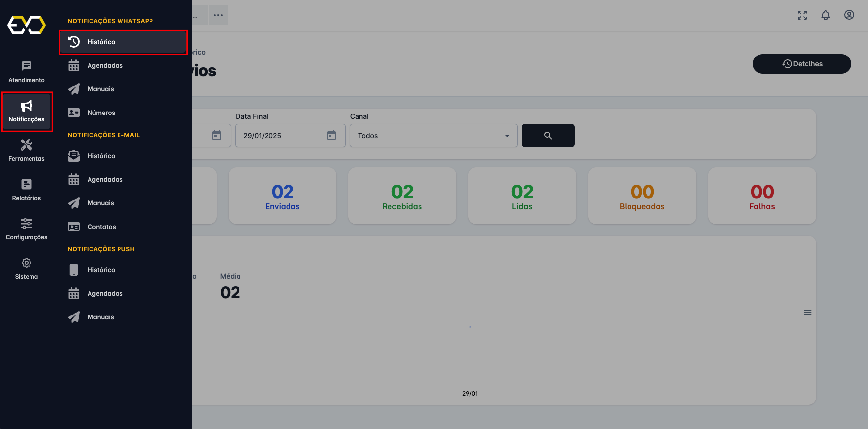Click the three-dots more options icon
This screenshot has height=429, width=868.
click(218, 15)
